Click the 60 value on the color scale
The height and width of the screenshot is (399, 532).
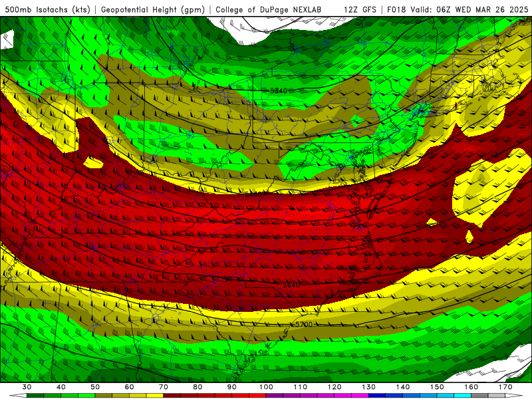pyautogui.click(x=129, y=387)
